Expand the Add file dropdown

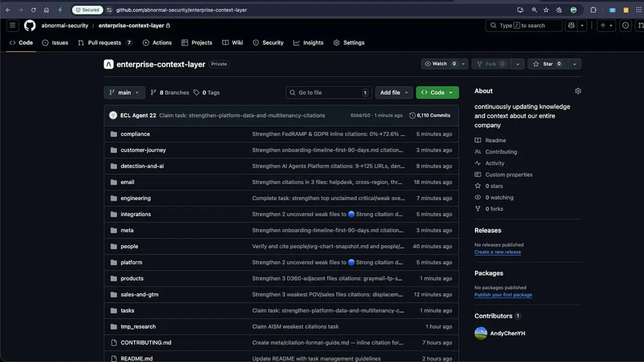394,92
